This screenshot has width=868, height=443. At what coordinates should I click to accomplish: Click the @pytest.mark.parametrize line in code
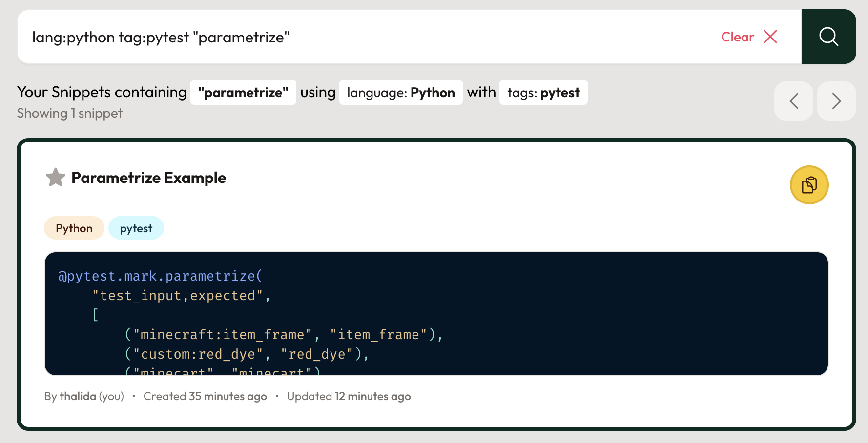point(160,276)
